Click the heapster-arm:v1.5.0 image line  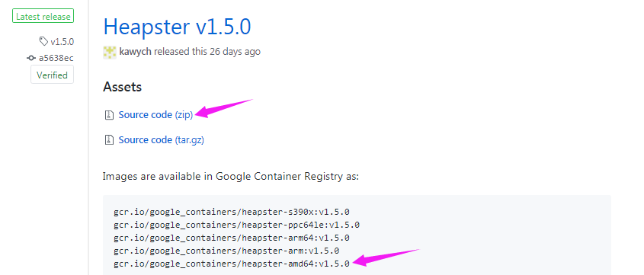coord(226,251)
